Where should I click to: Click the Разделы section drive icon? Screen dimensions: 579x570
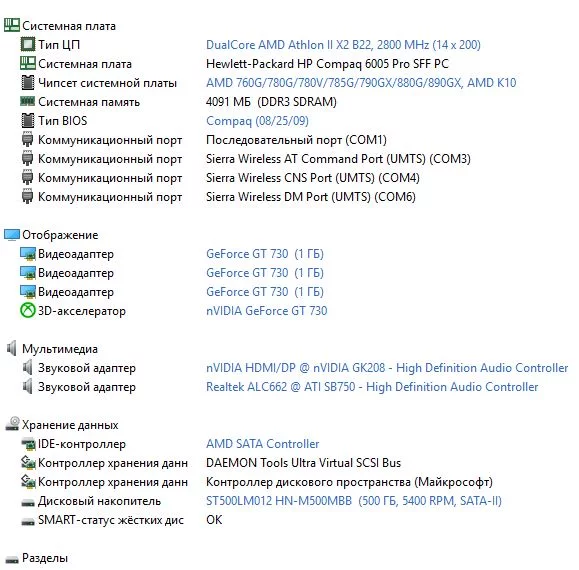pos(12,560)
